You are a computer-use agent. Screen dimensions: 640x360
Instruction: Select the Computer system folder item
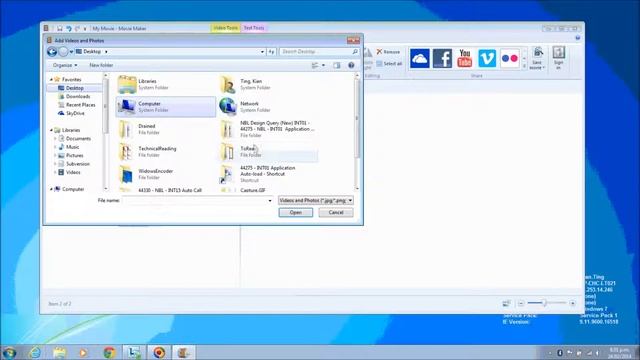(165, 107)
